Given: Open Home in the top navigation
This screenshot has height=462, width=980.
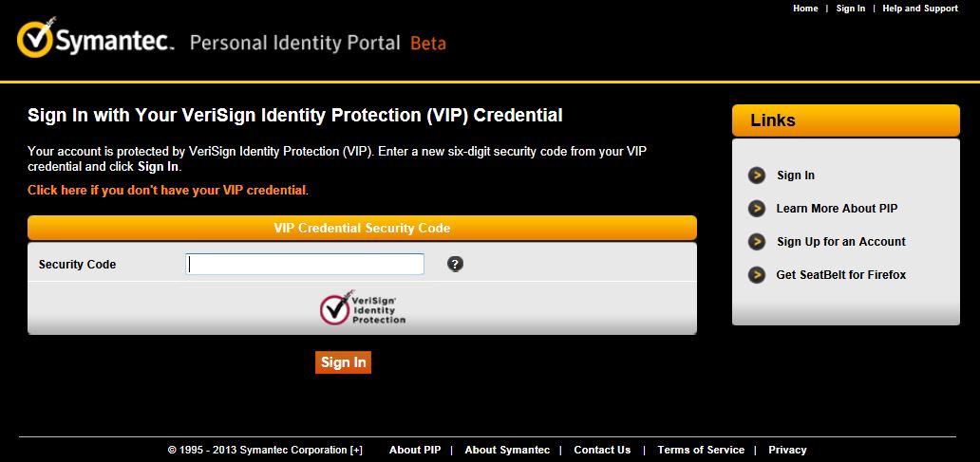Looking at the screenshot, I should pos(805,9).
